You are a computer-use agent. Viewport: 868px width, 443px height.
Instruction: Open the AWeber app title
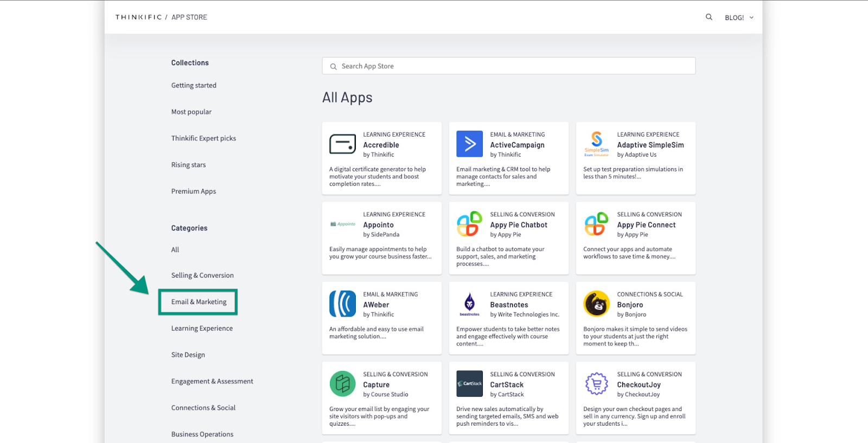coord(376,305)
